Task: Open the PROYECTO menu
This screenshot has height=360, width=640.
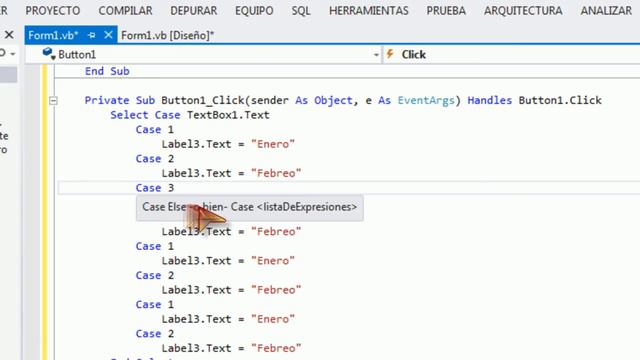Action: tap(53, 11)
